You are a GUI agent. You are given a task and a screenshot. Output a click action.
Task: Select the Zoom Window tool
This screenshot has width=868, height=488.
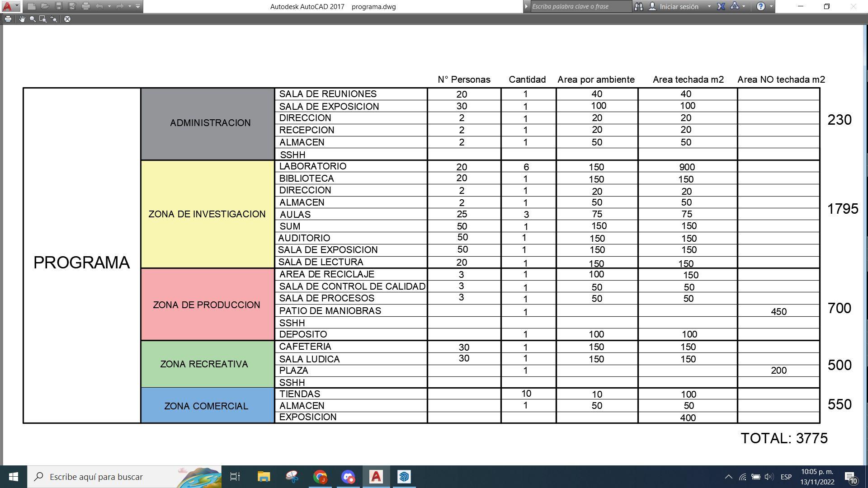click(43, 19)
